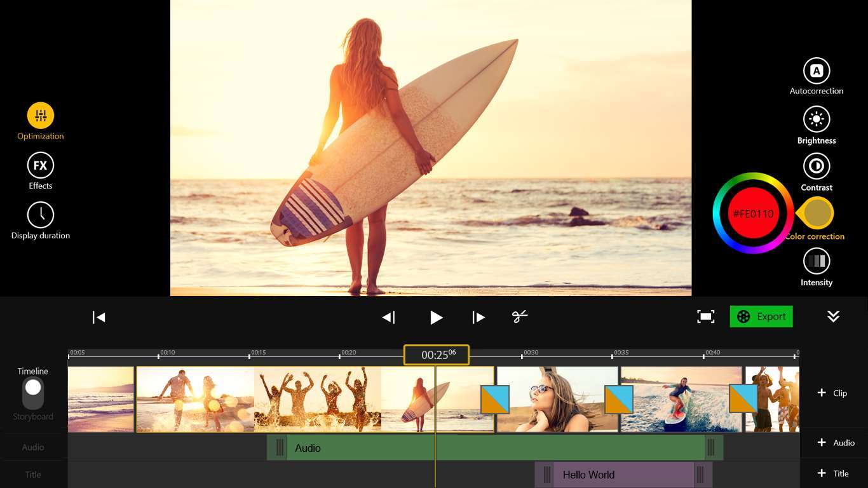Open the Intensity adjustment
This screenshot has height=488, width=868.
click(x=817, y=261)
